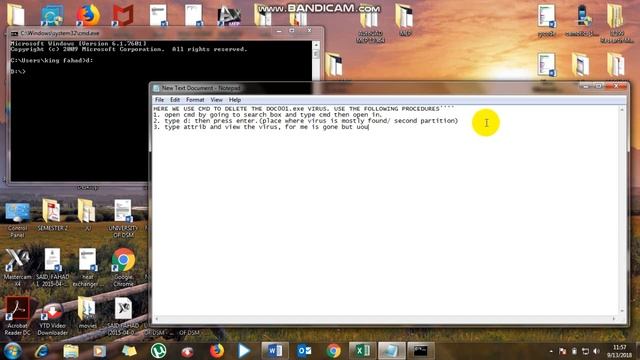The image size is (640, 360).
Task: Open the Notepad Edit menu
Action: (175, 100)
